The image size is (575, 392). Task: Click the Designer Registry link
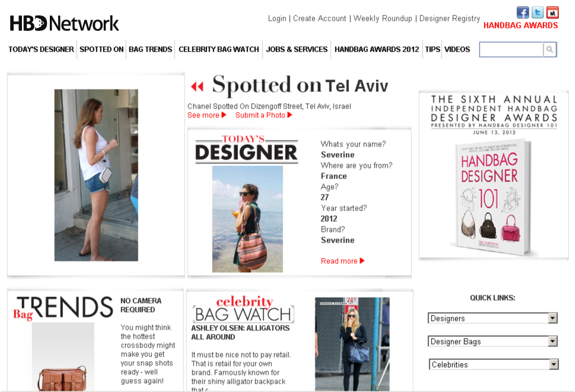[x=450, y=18]
